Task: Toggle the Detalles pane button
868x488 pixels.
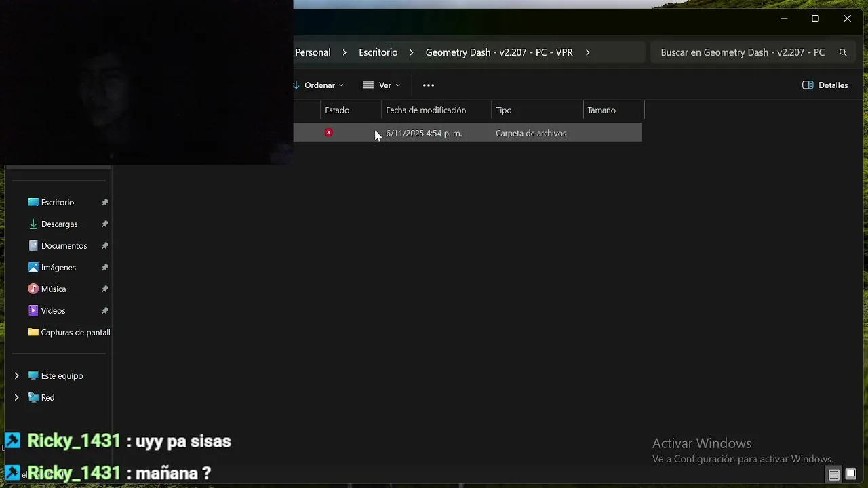Action: tap(825, 85)
